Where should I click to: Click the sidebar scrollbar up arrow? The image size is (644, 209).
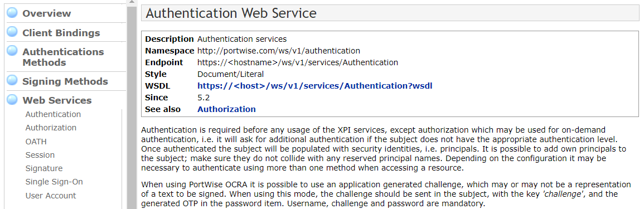coord(132,2)
